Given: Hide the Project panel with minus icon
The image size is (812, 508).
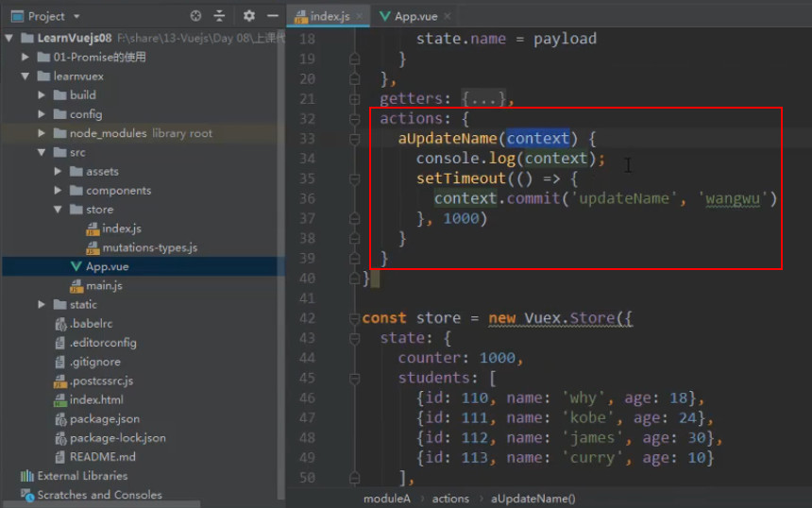Looking at the screenshot, I should 272,16.
